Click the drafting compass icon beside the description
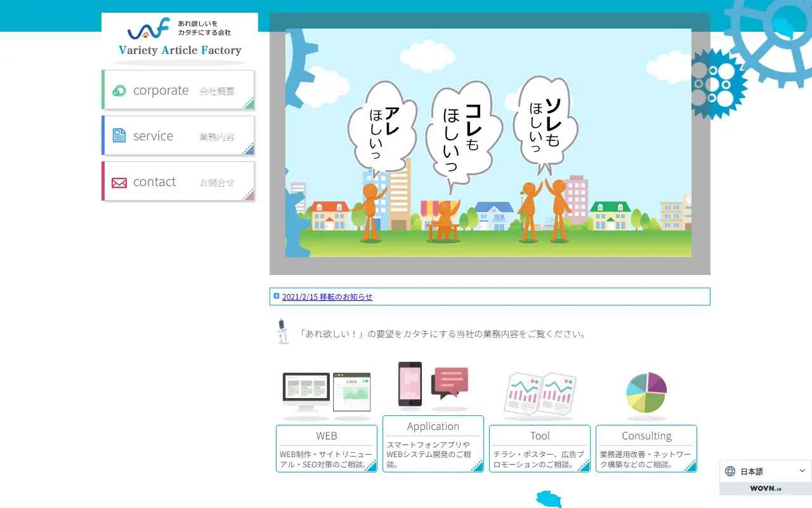812x508 pixels. point(283,331)
